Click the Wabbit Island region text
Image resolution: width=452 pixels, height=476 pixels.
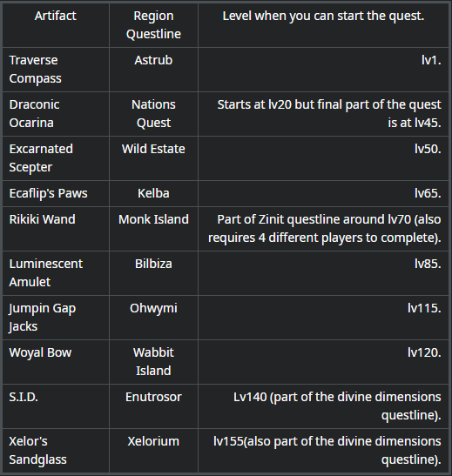click(x=153, y=361)
